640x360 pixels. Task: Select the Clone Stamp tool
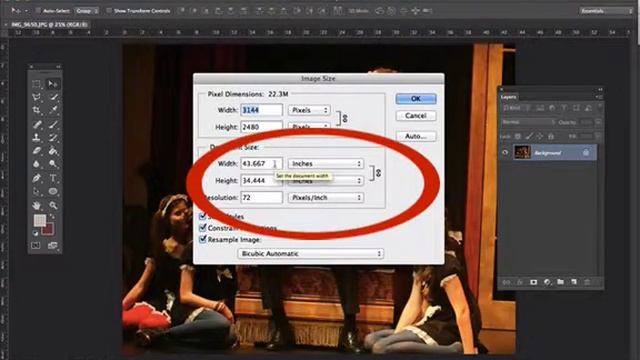click(37, 138)
